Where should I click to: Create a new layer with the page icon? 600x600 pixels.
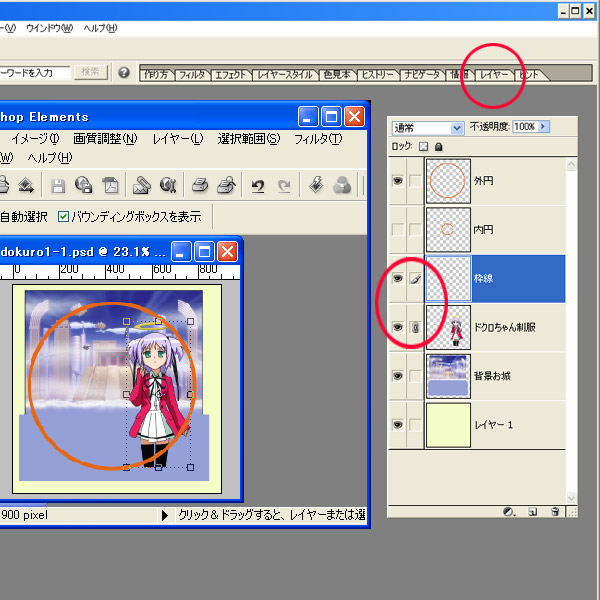(x=533, y=512)
